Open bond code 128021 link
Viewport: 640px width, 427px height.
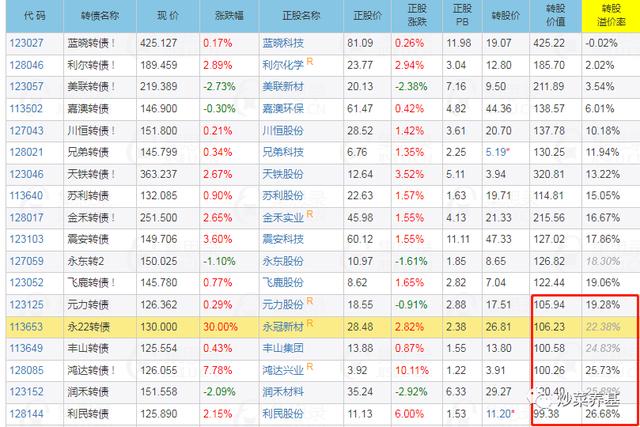(27, 152)
